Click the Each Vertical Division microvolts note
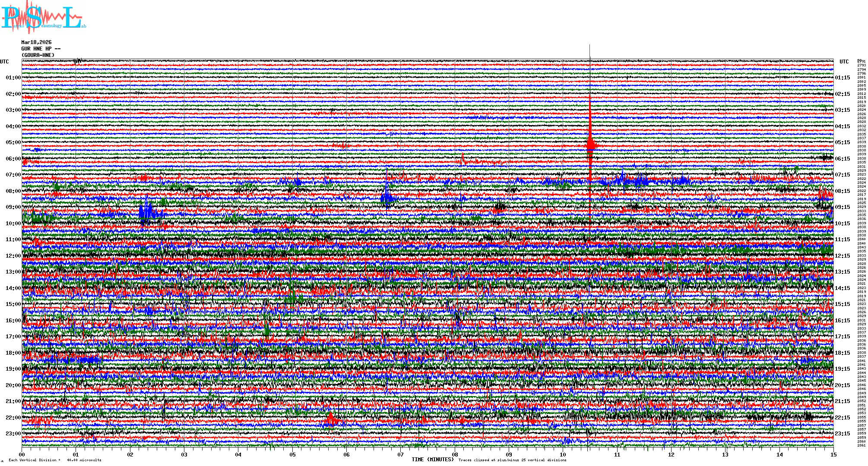The height and width of the screenshot is (466, 868). 55,460
